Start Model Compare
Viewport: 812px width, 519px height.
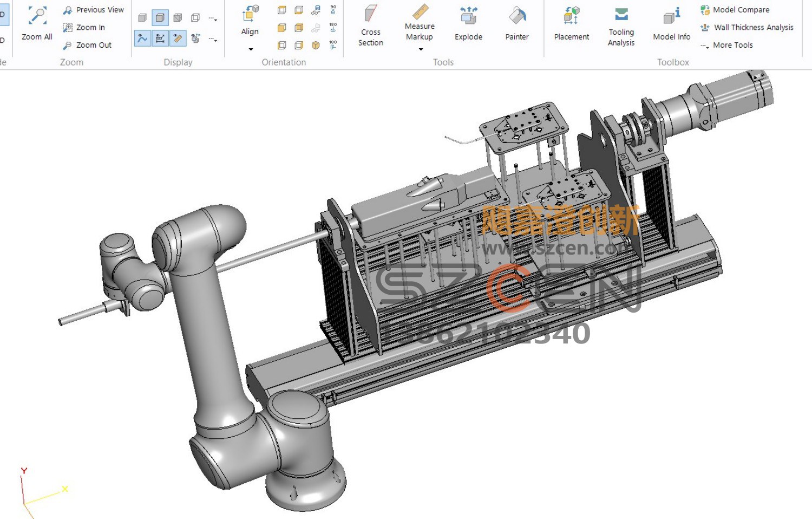tap(735, 10)
